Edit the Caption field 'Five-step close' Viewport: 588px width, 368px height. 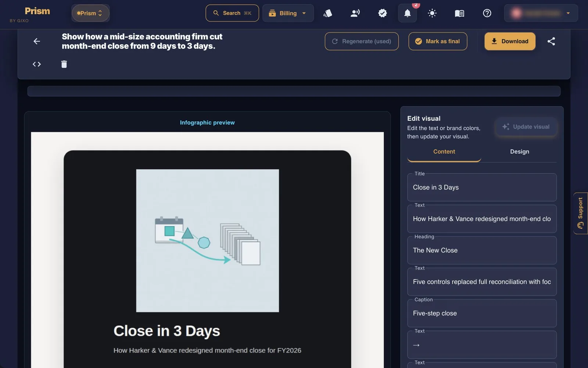click(x=482, y=313)
